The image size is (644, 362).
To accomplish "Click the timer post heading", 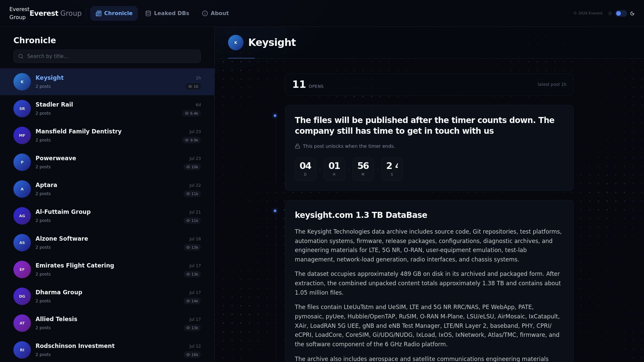I will coord(425,126).
